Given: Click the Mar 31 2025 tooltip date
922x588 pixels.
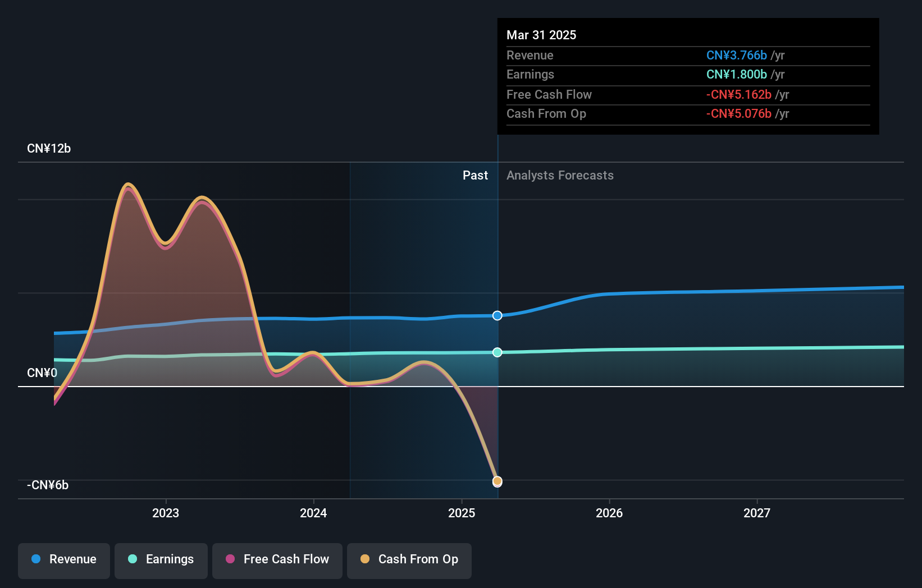Looking at the screenshot, I should pos(541,35).
